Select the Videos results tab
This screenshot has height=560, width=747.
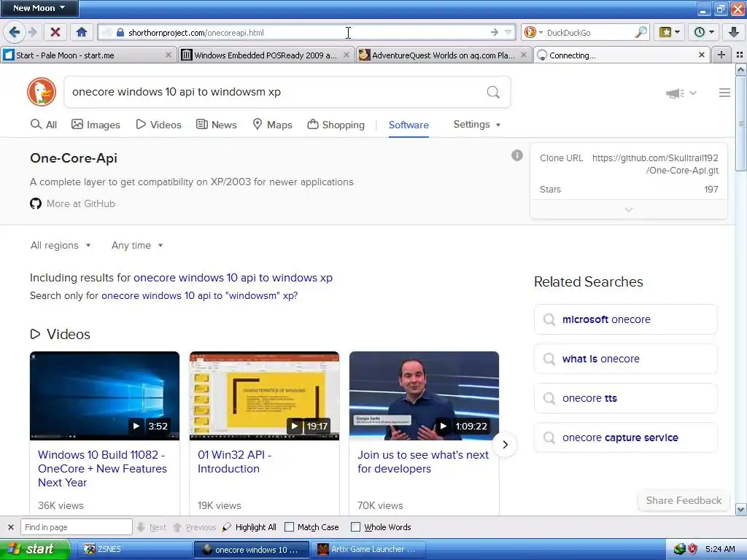tap(158, 125)
